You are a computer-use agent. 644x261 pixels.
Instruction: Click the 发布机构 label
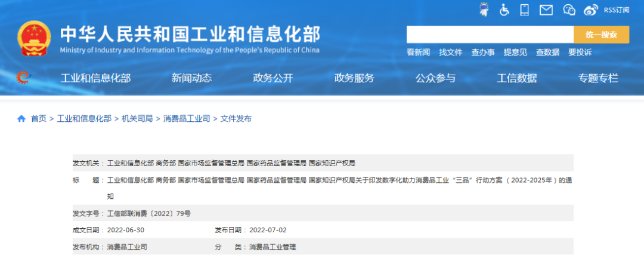point(88,247)
